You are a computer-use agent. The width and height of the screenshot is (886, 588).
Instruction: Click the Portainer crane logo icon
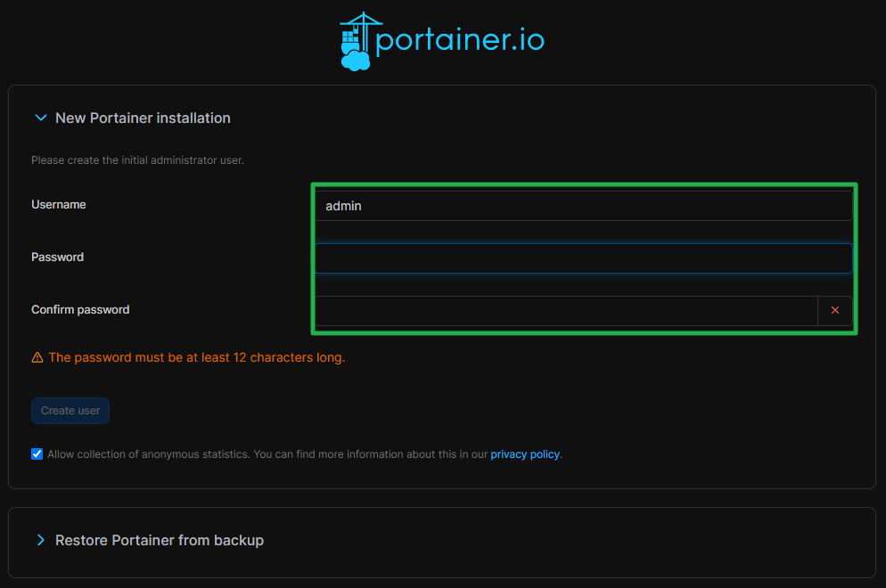(356, 41)
